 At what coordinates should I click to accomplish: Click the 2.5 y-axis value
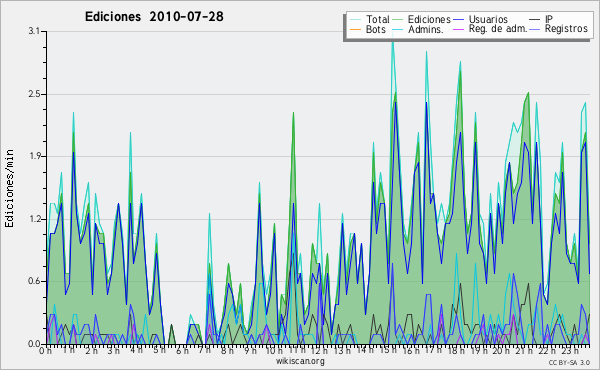coord(34,94)
